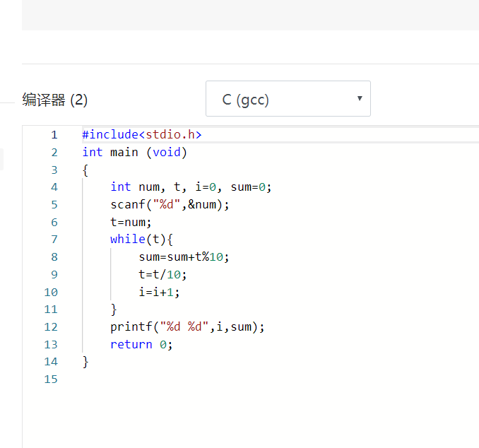Viewport: 479px width, 448px height.
Task: Click the printf statement line
Action: coord(187,326)
